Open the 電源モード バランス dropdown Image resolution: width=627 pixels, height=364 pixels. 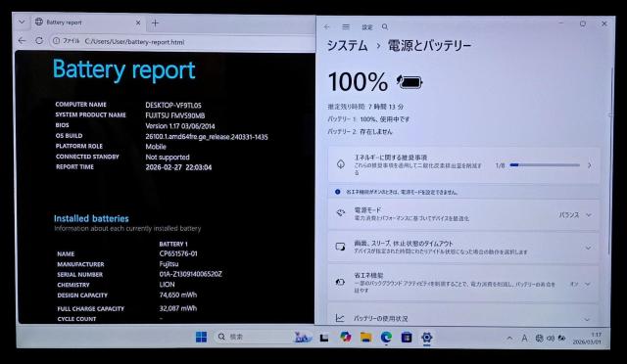point(575,215)
